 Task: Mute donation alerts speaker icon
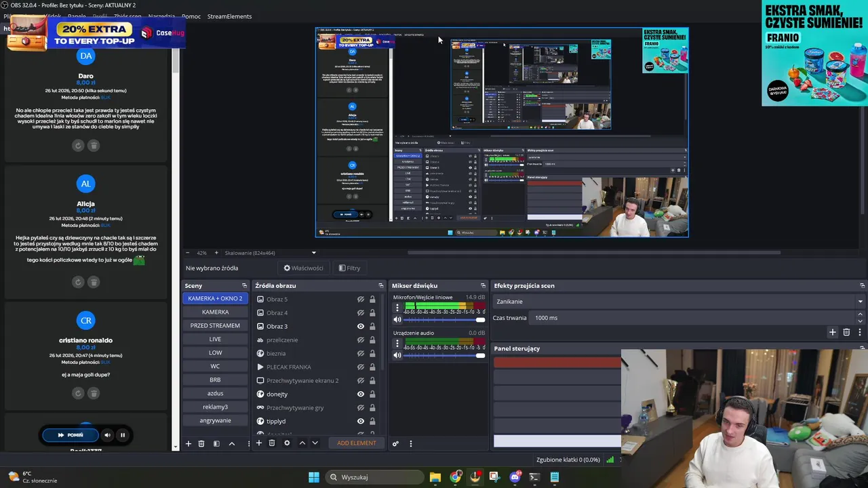(106, 435)
